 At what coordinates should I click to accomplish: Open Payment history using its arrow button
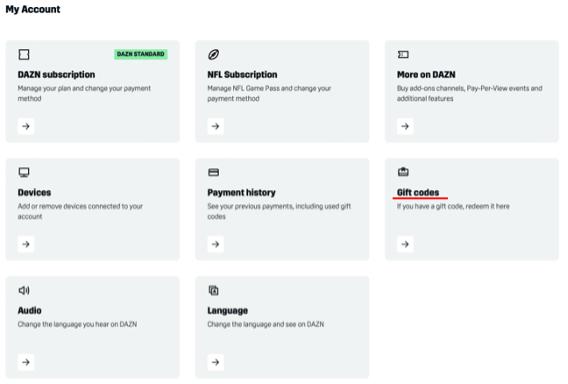click(216, 244)
